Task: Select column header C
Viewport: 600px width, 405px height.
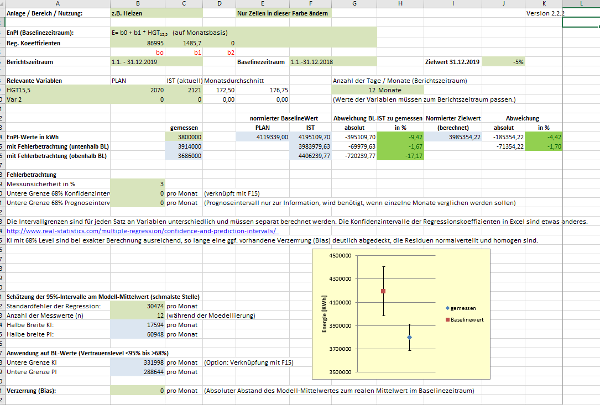Action: click(153, 4)
